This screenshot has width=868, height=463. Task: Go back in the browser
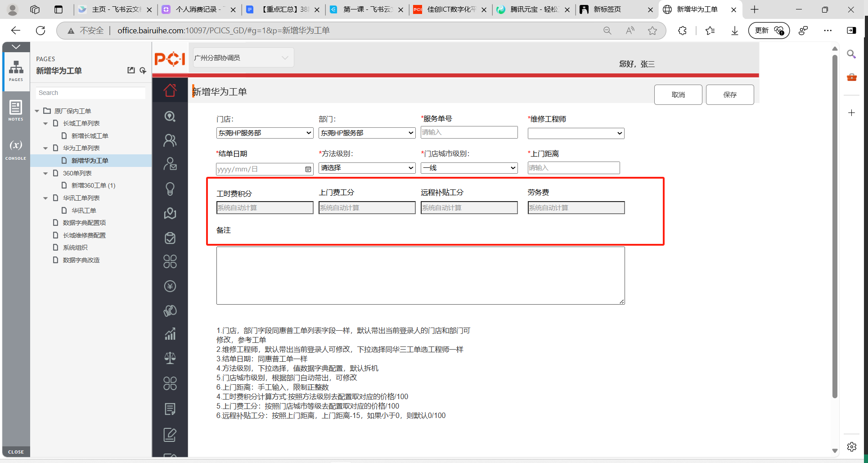tap(16, 30)
